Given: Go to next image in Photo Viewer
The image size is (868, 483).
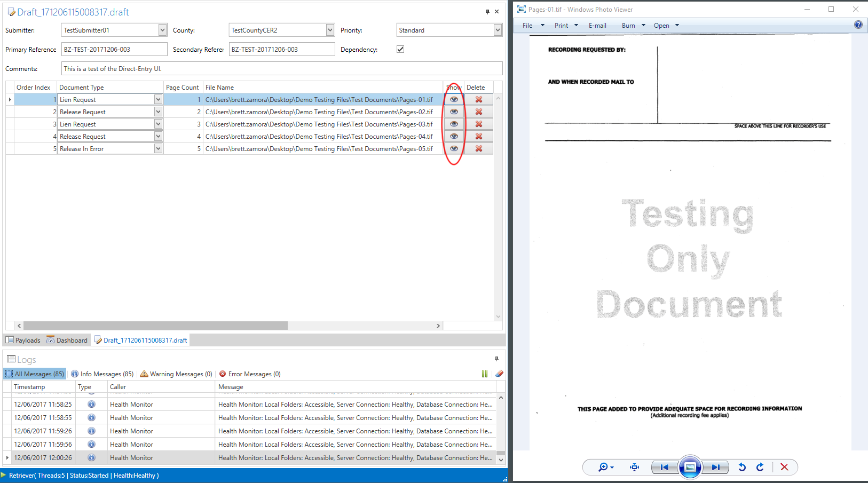Looking at the screenshot, I should coord(716,468).
